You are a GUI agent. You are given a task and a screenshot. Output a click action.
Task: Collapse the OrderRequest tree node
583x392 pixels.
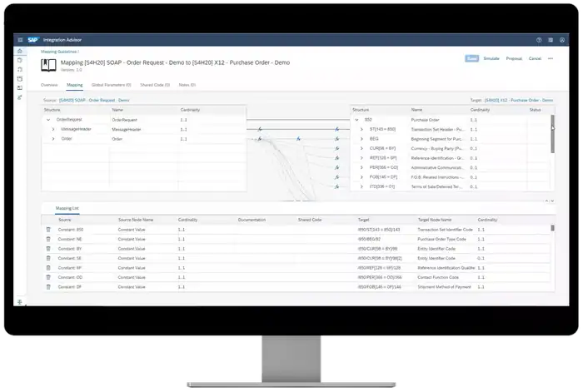click(x=47, y=119)
